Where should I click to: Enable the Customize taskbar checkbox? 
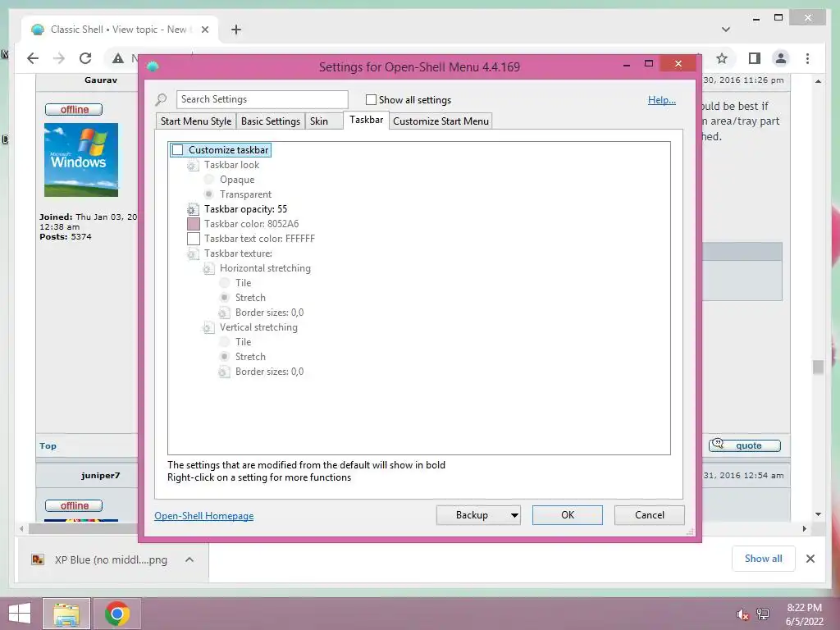(x=178, y=150)
